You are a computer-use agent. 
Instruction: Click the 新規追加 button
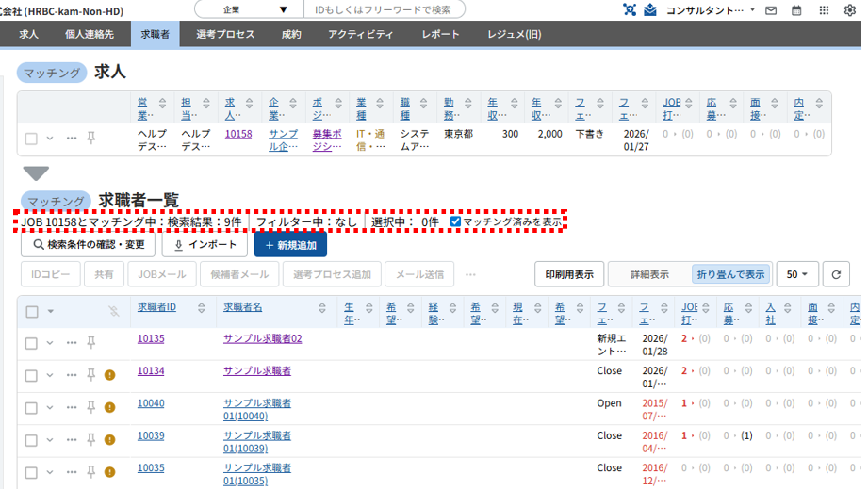click(290, 244)
